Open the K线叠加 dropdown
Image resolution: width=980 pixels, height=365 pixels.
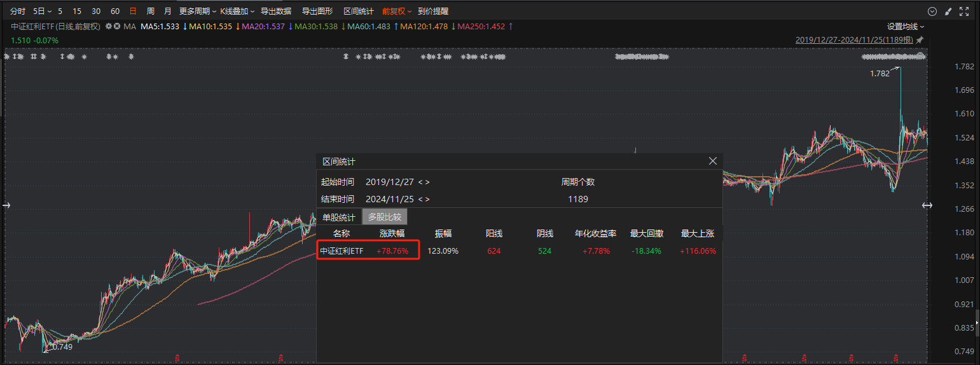coord(237,11)
